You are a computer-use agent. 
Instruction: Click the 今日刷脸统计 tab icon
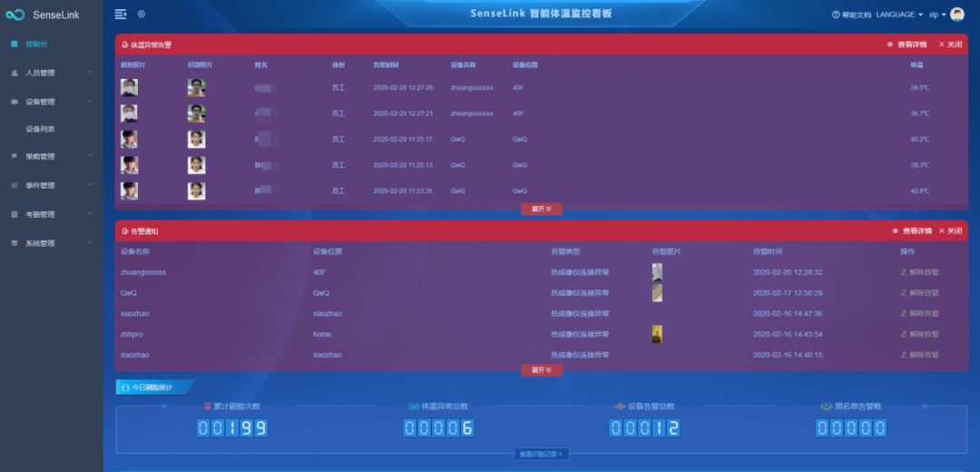(125, 388)
